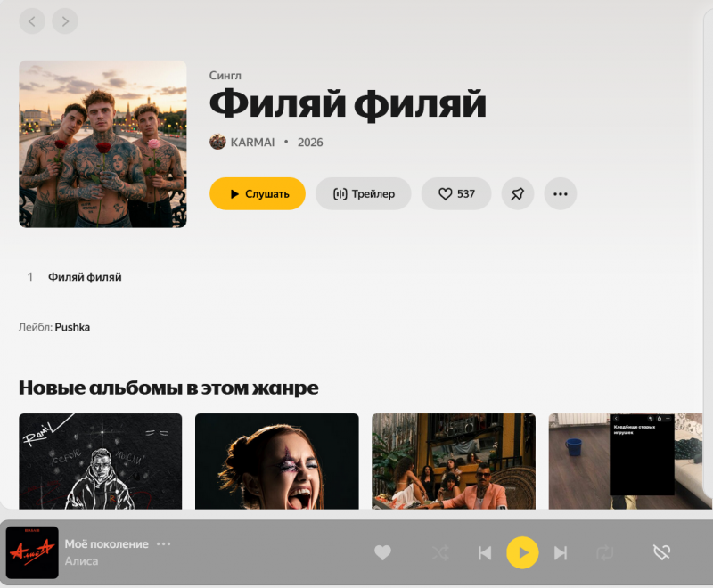Open the Ramil album thumbnail
The width and height of the screenshot is (713, 588).
[x=100, y=461]
